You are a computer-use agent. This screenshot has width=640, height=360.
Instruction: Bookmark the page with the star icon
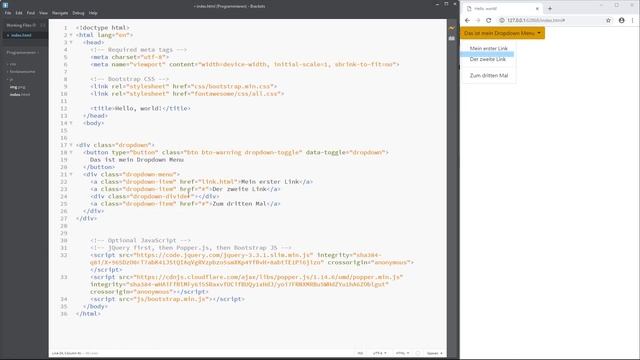tap(609, 20)
